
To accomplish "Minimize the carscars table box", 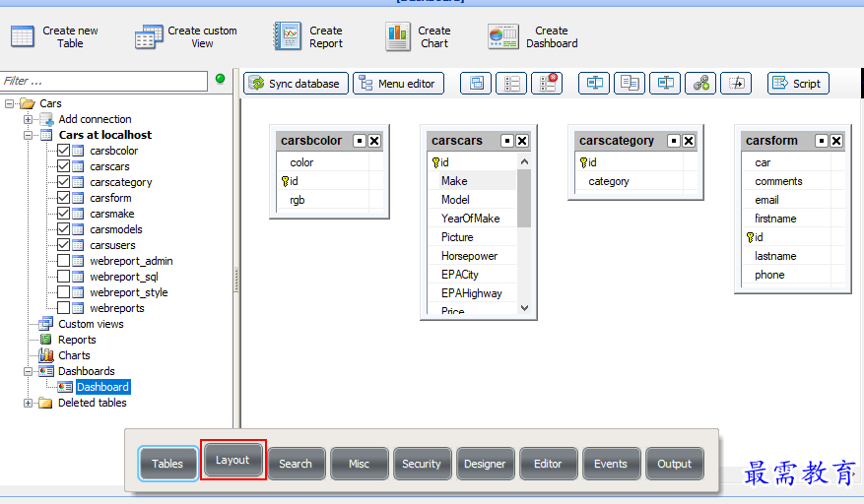I will click(507, 141).
